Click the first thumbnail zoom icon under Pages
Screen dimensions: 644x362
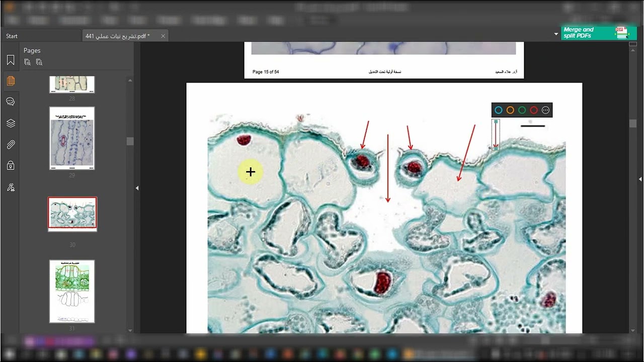[x=28, y=62]
